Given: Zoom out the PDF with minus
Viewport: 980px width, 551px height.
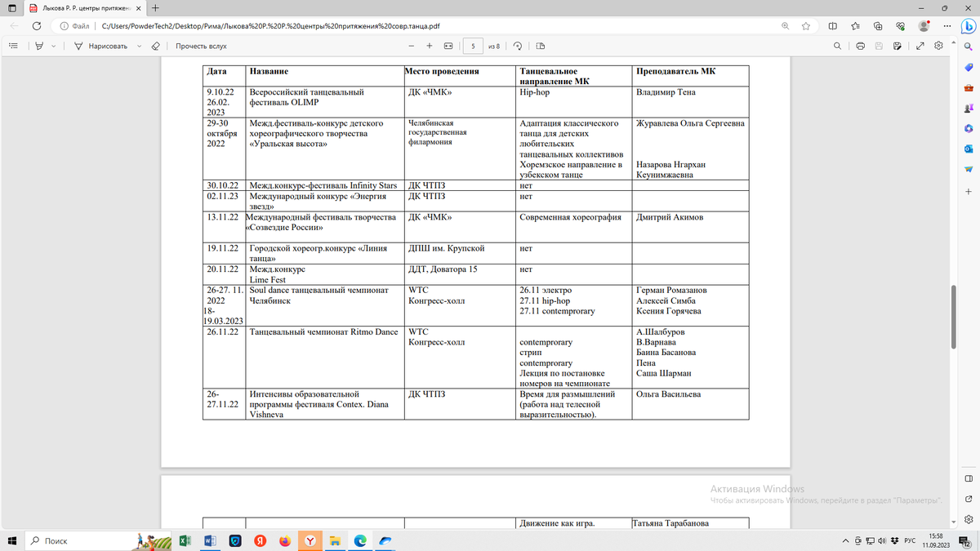Looking at the screenshot, I should (x=410, y=46).
